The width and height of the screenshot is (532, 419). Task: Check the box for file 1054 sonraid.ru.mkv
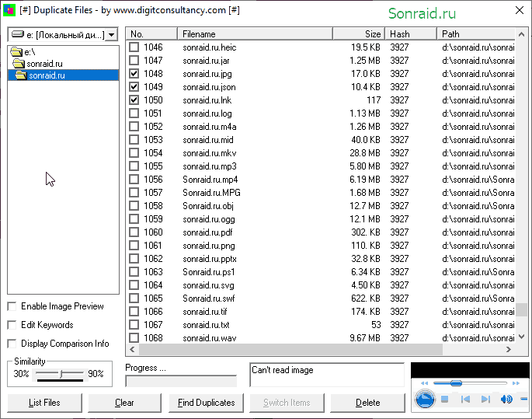[134, 153]
